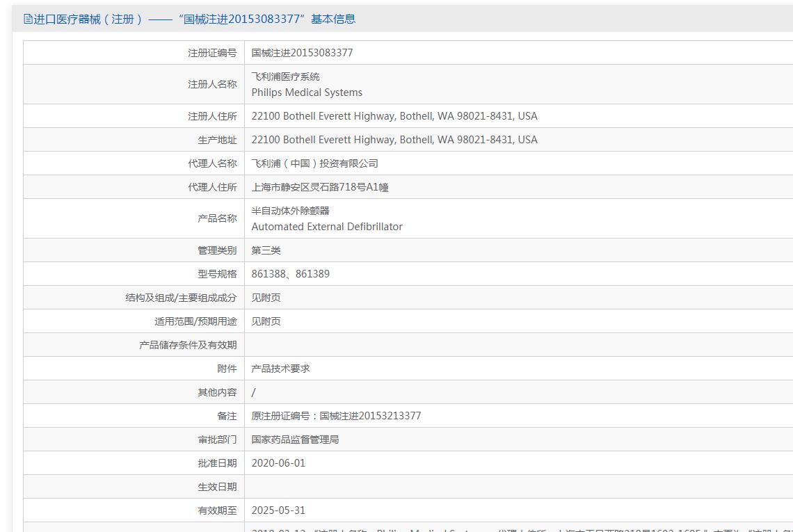
Task: Select the text Automated External Defibrillator
Action: (x=327, y=227)
